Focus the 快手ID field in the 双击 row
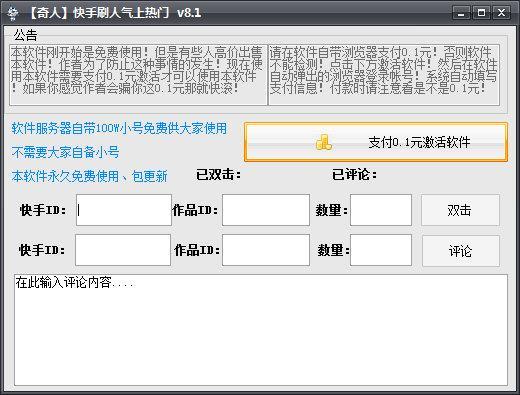520x395 pixels. 124,210
